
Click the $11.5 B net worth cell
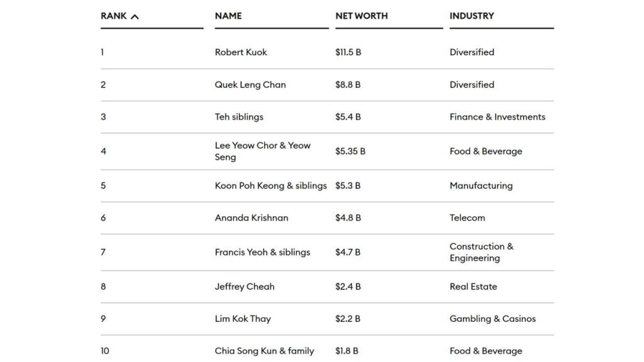[x=348, y=52]
